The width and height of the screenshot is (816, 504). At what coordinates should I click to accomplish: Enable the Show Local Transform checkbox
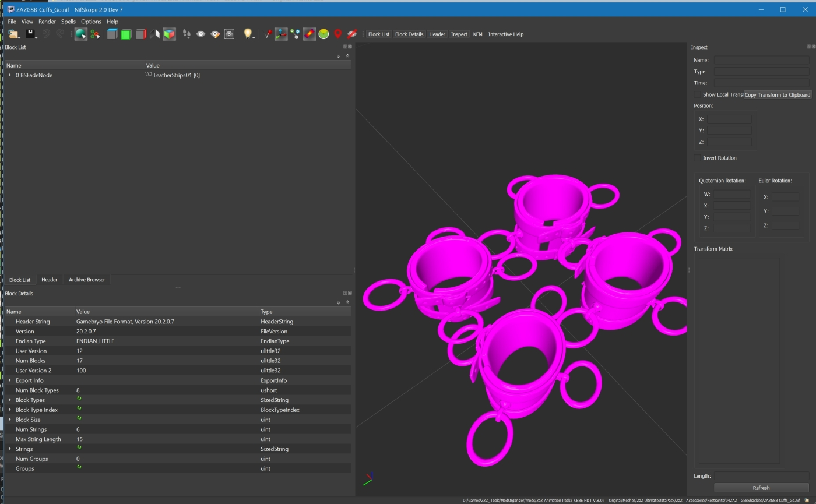[698, 94]
